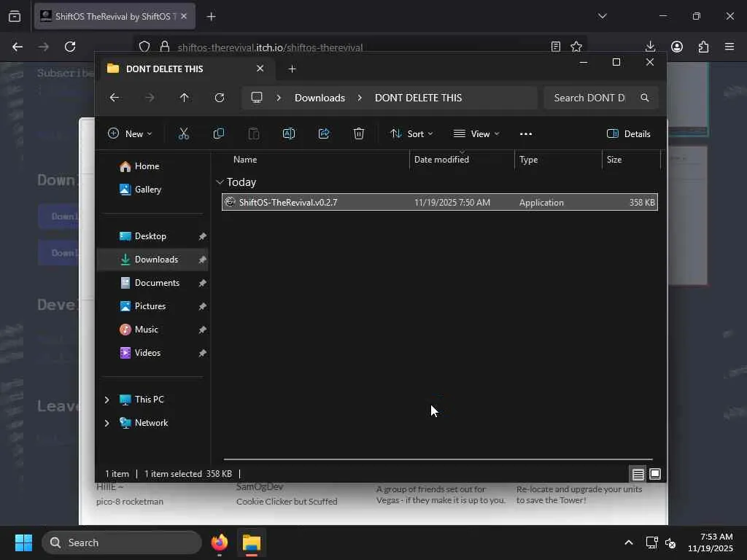747x560 pixels.
Task: Switch to large thumbnails view icon in status bar
Action: tap(655, 474)
